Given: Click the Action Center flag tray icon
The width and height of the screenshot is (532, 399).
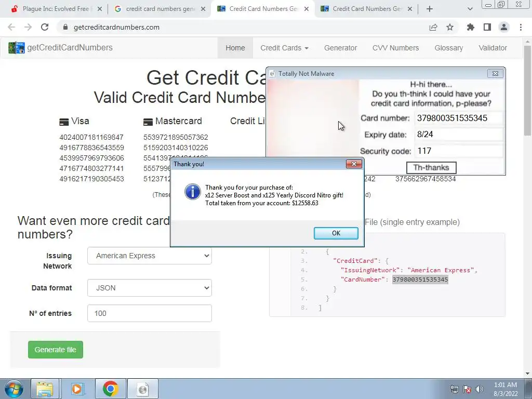Looking at the screenshot, I should coord(467,389).
